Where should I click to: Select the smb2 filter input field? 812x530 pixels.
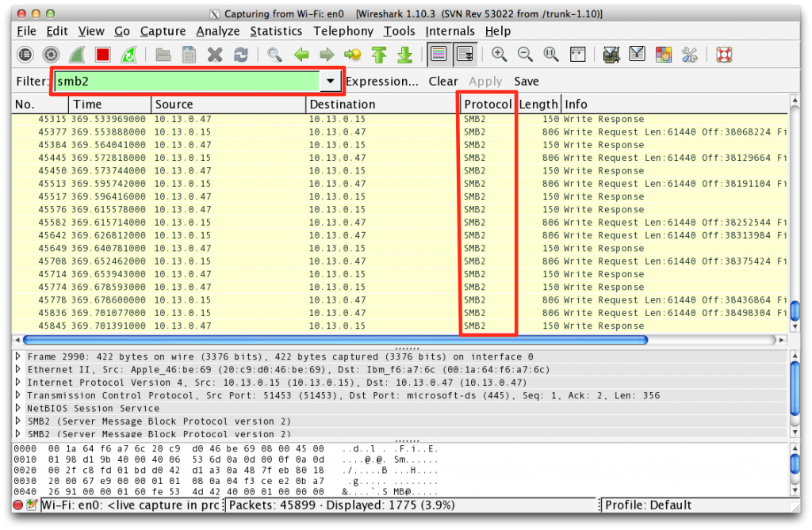tap(190, 81)
